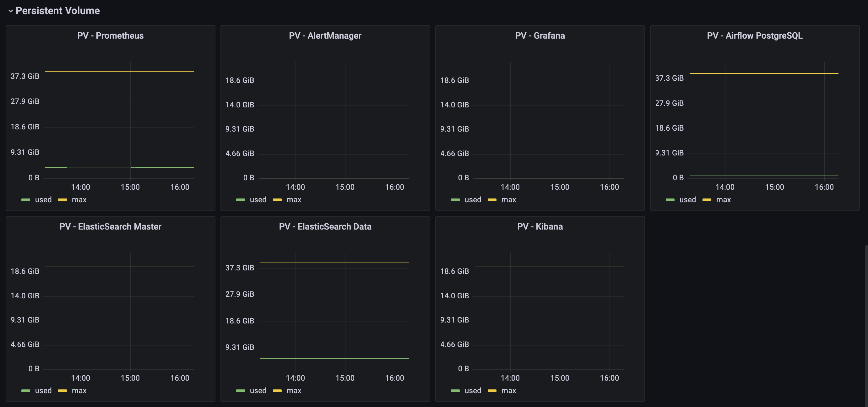868x407 pixels.
Task: Open PV - Airflow PostgreSQL panel title menu
Action: pyautogui.click(x=754, y=36)
